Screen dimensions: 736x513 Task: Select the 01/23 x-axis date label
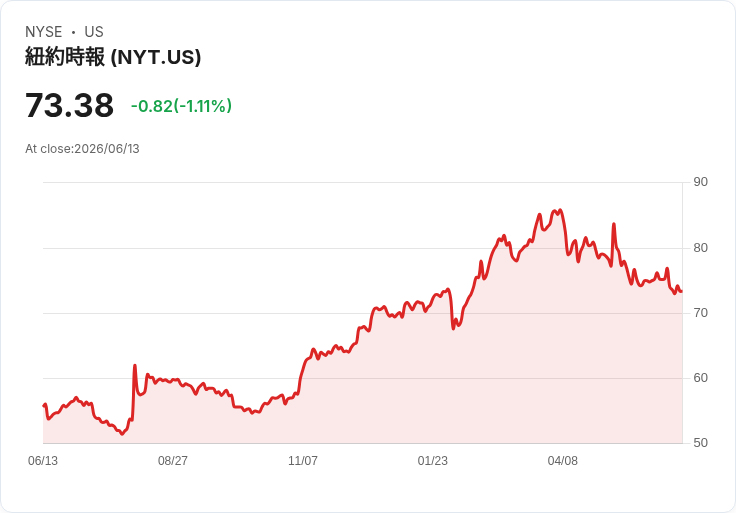click(x=433, y=461)
